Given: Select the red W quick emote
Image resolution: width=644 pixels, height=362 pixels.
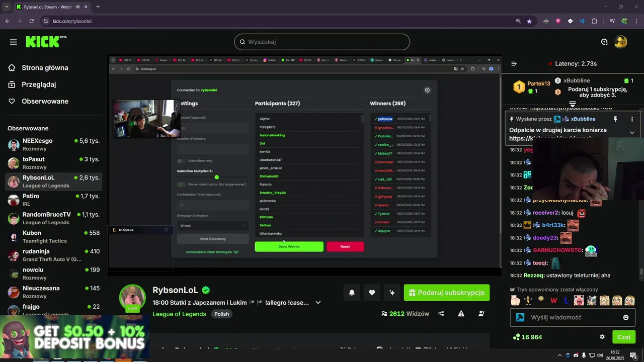Looking at the screenshot, I should (553, 301).
